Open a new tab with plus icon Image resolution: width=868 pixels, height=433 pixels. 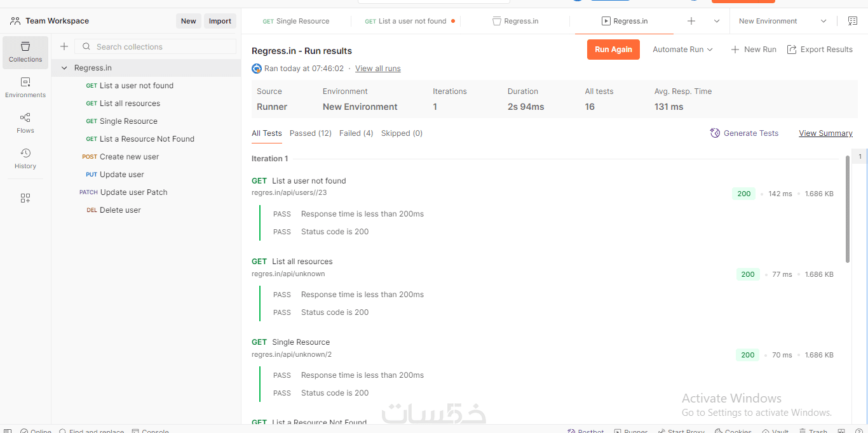coord(691,21)
